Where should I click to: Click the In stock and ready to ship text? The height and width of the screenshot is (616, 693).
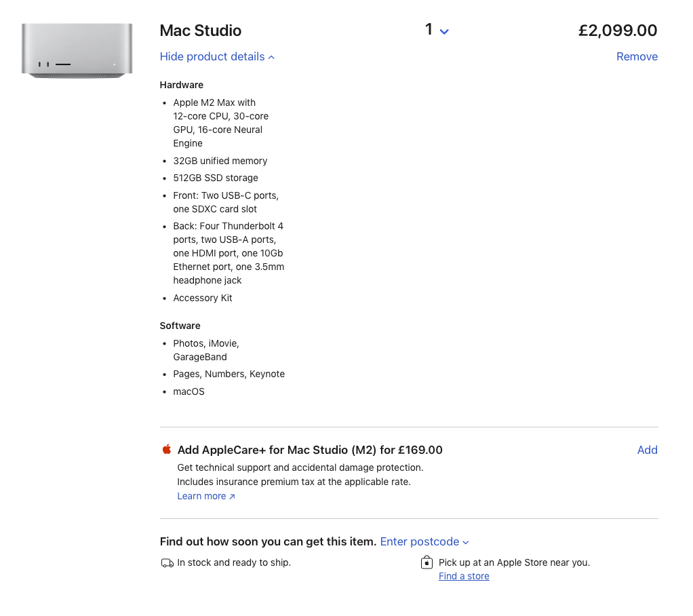pos(234,562)
